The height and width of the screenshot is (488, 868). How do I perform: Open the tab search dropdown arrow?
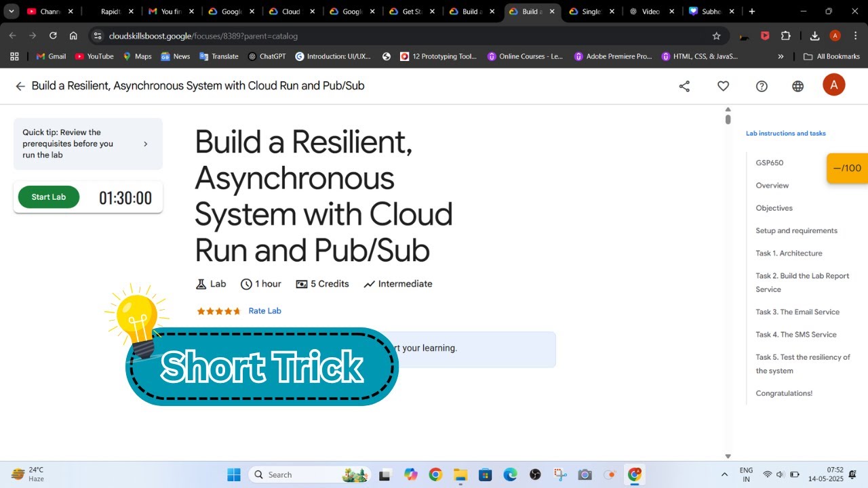[12, 12]
